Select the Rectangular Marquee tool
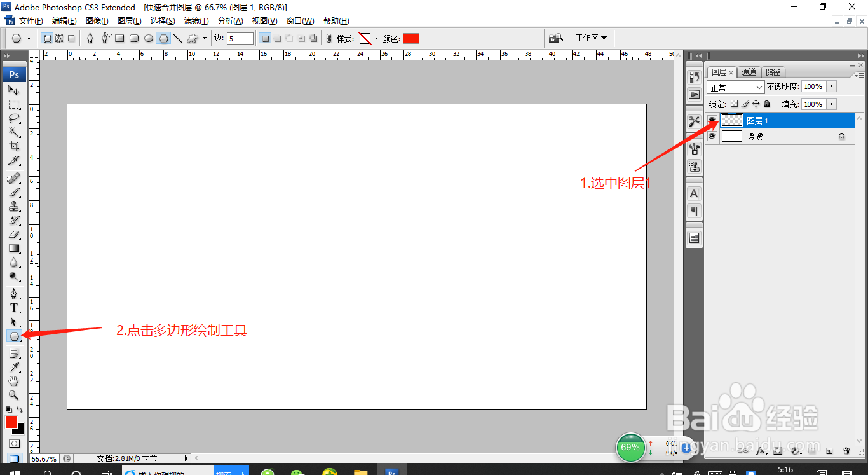Screen dimensions: 868x475 click(14, 104)
